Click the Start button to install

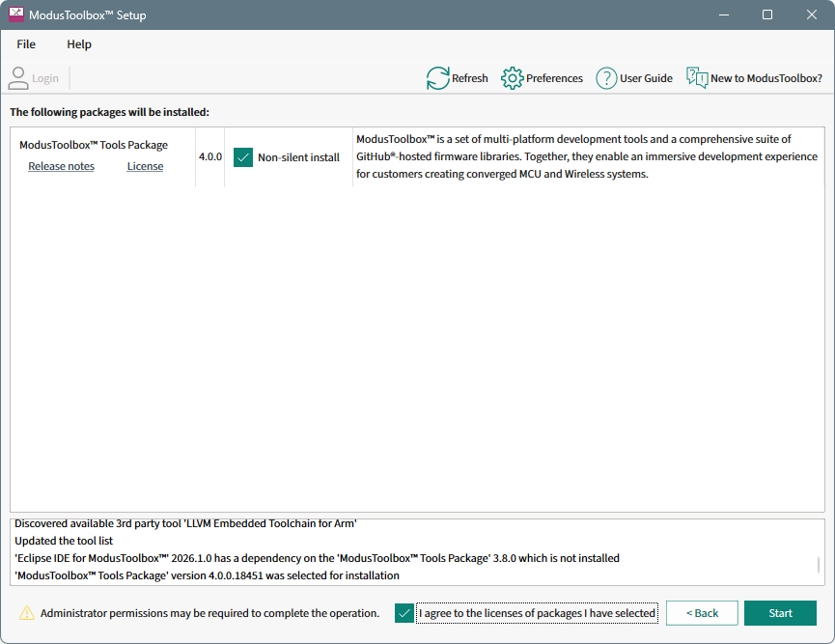click(x=780, y=613)
